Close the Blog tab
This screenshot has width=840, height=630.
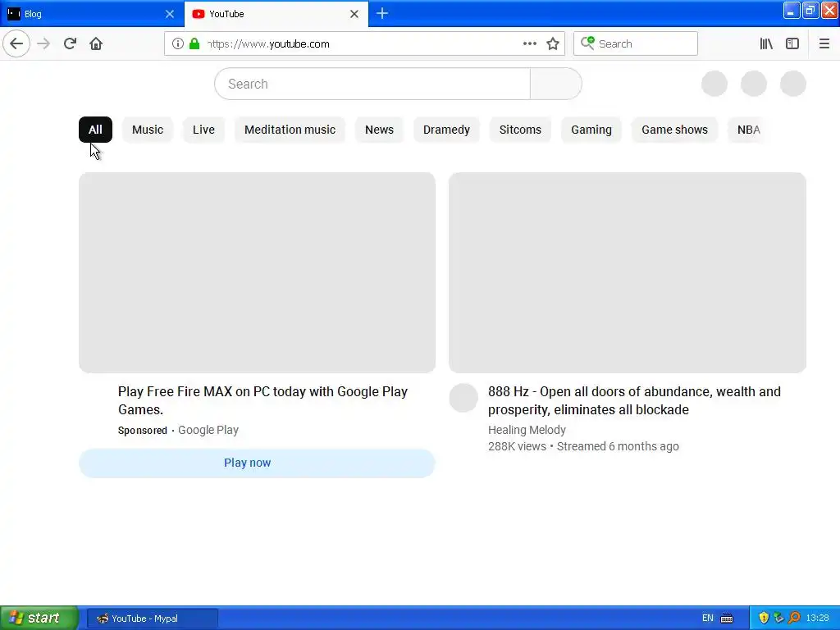pos(169,14)
